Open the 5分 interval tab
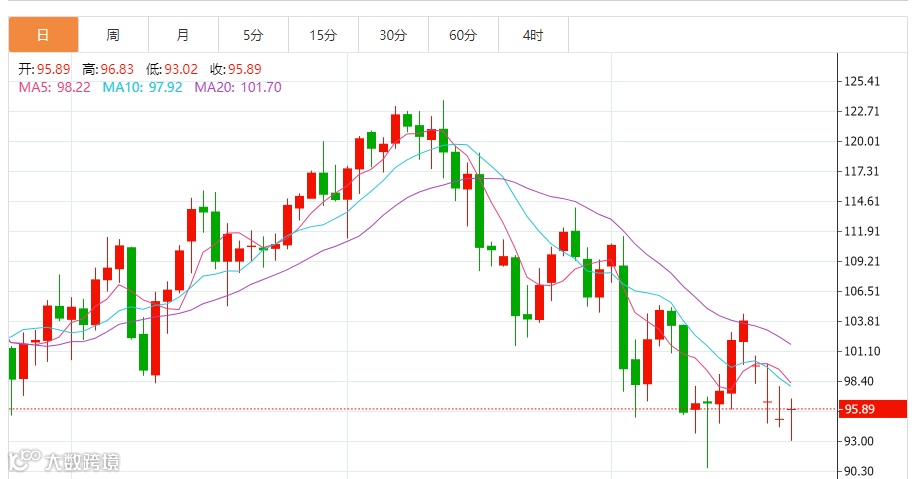Viewport: 912px width, 479px height. (253, 35)
